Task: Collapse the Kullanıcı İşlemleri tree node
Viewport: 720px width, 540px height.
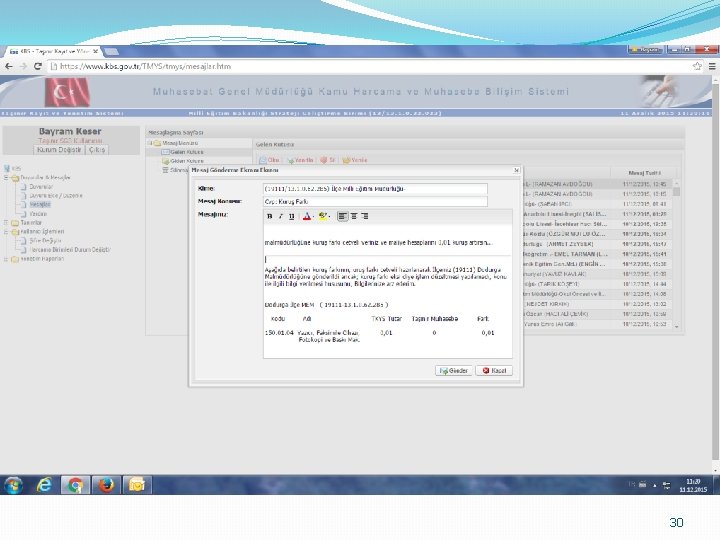Action: pos(6,232)
